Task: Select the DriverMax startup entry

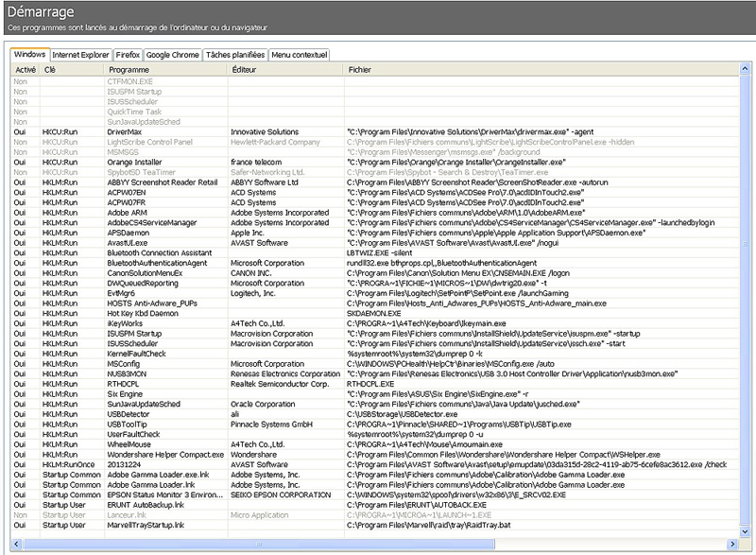Action: click(375, 132)
